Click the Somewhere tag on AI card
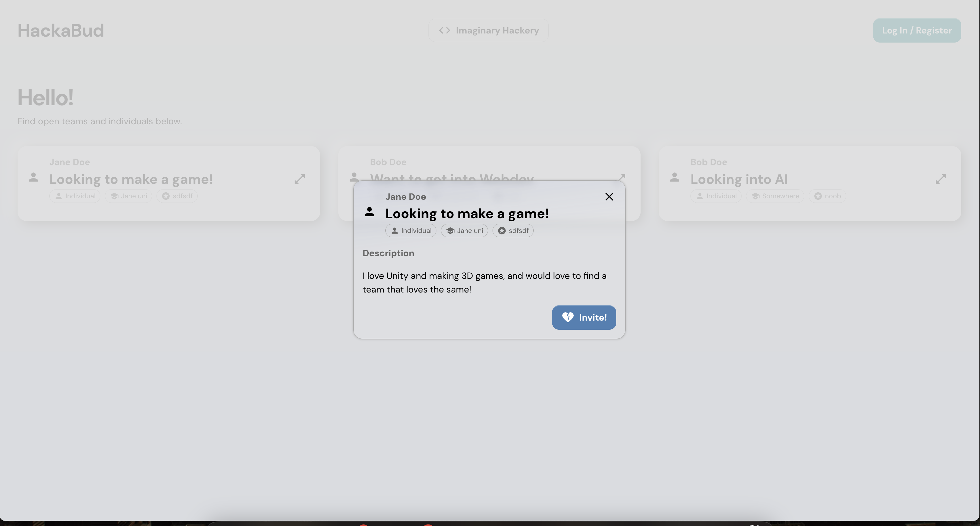Viewport: 980px width, 526px height. pyautogui.click(x=775, y=196)
